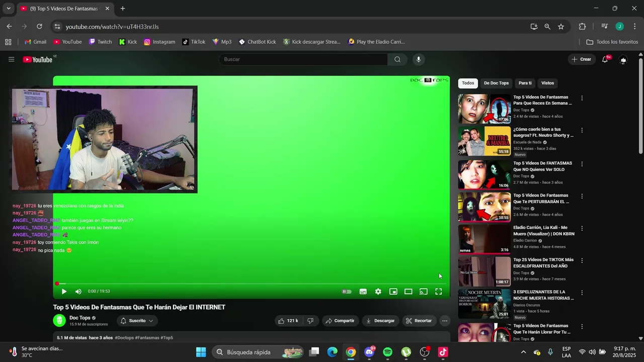Open options for 'Que Te PERTURBARÁN' video
The image size is (644, 362).
pyautogui.click(x=582, y=196)
